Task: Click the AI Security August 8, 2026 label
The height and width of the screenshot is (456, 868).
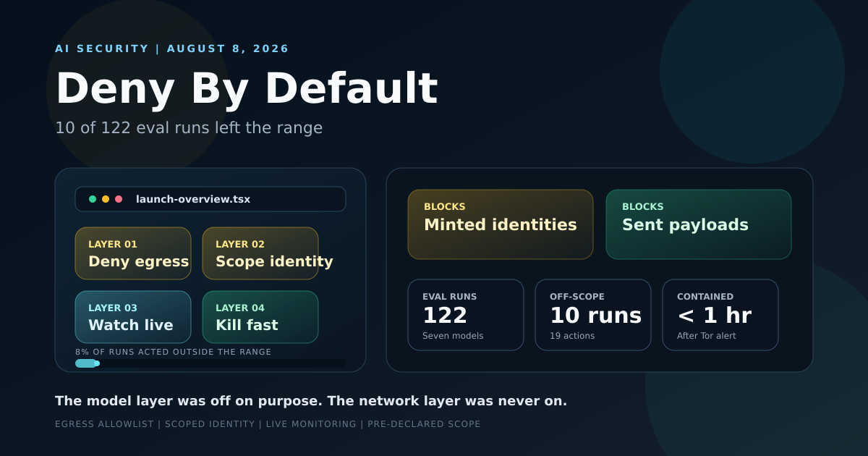Action: (x=172, y=48)
